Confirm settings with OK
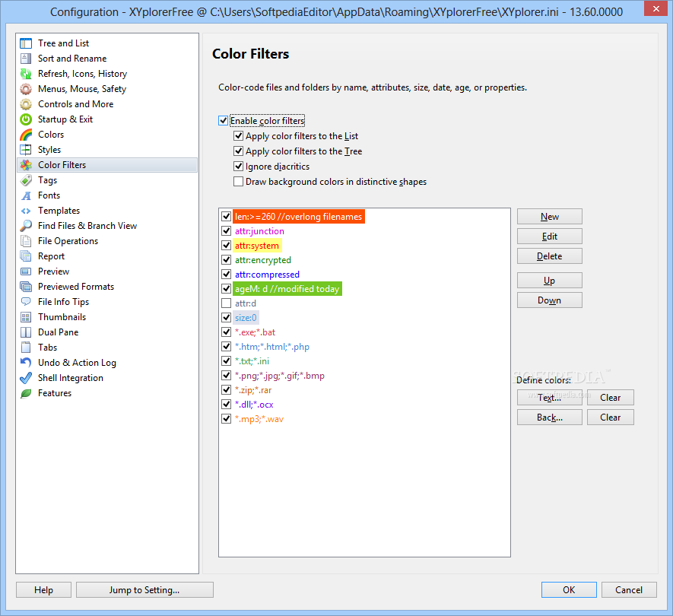 tap(569, 590)
